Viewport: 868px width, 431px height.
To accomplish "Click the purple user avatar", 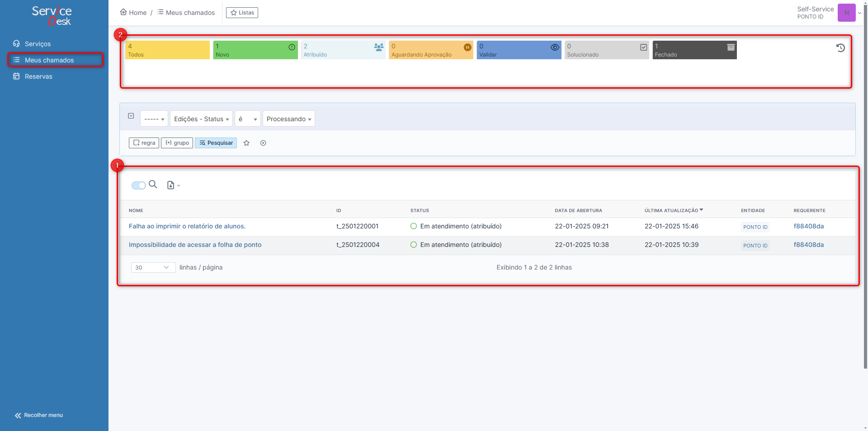I will pyautogui.click(x=846, y=13).
